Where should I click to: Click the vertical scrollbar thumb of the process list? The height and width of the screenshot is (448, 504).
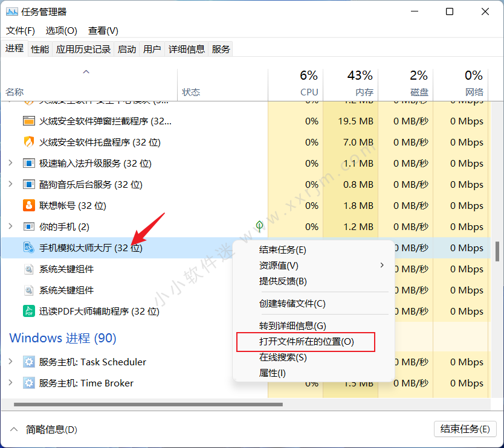[497, 251]
